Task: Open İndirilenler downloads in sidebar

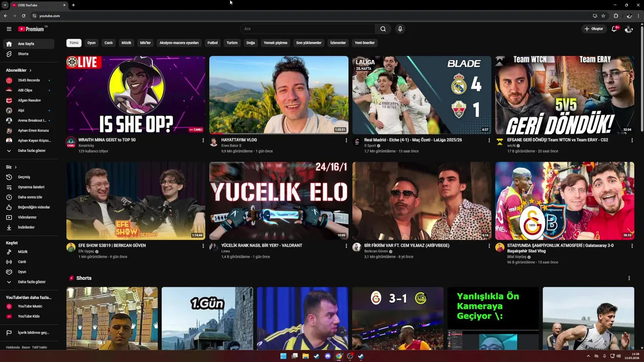Action: point(28,227)
